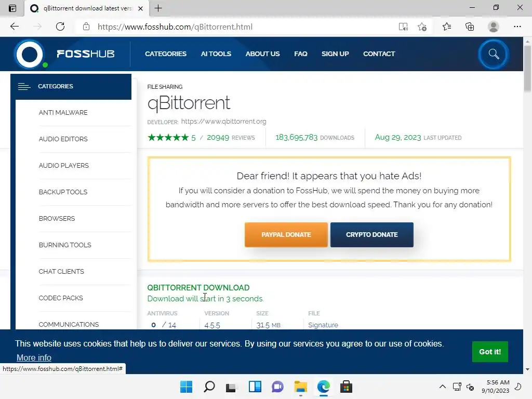
Task: Open the FossHub search magnifier
Action: (494, 54)
